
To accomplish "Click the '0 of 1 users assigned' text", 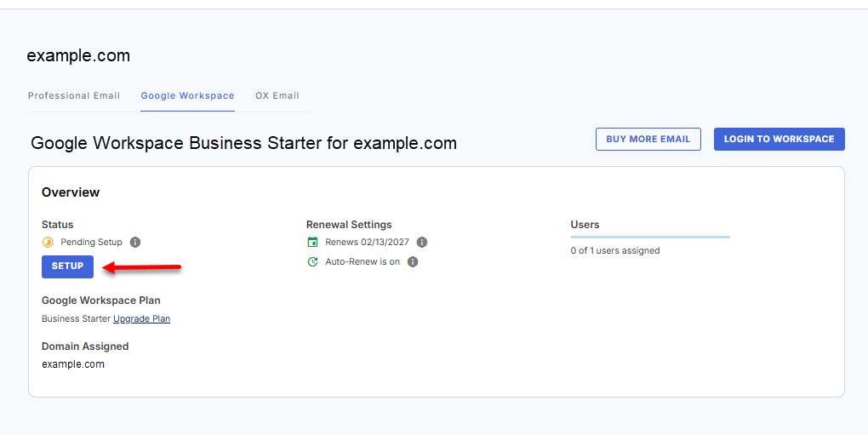I will (x=615, y=251).
